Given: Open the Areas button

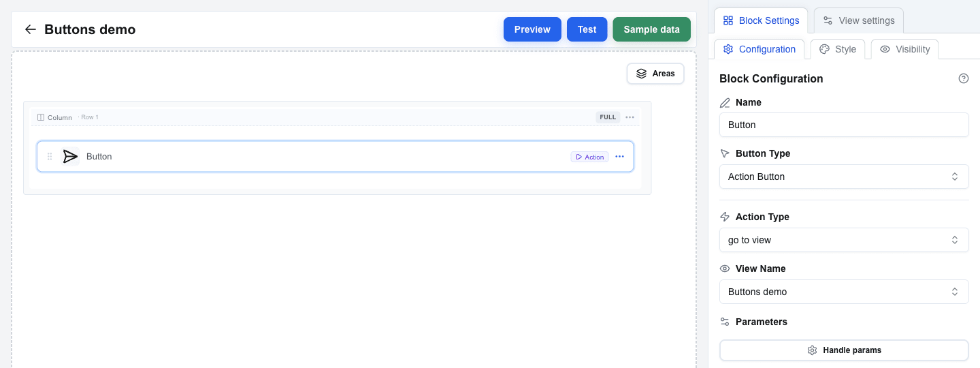Looking at the screenshot, I should coord(655,74).
